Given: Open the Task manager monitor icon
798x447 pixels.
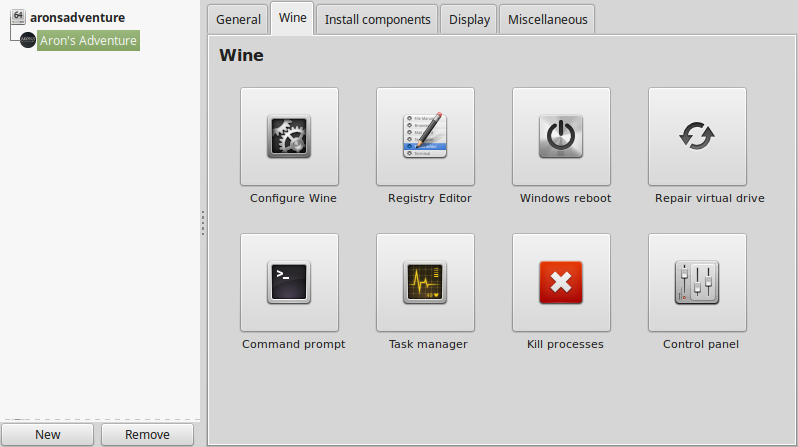Looking at the screenshot, I should (x=425, y=283).
